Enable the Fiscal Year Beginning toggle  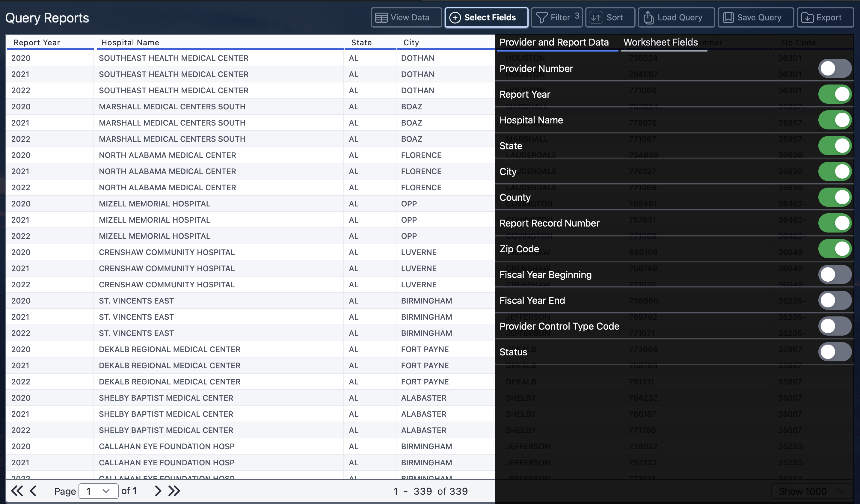click(x=835, y=275)
